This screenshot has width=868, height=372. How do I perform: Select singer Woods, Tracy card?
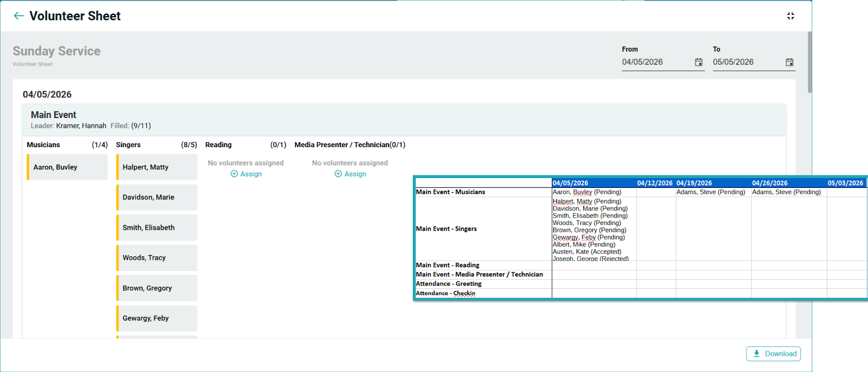coord(157,258)
